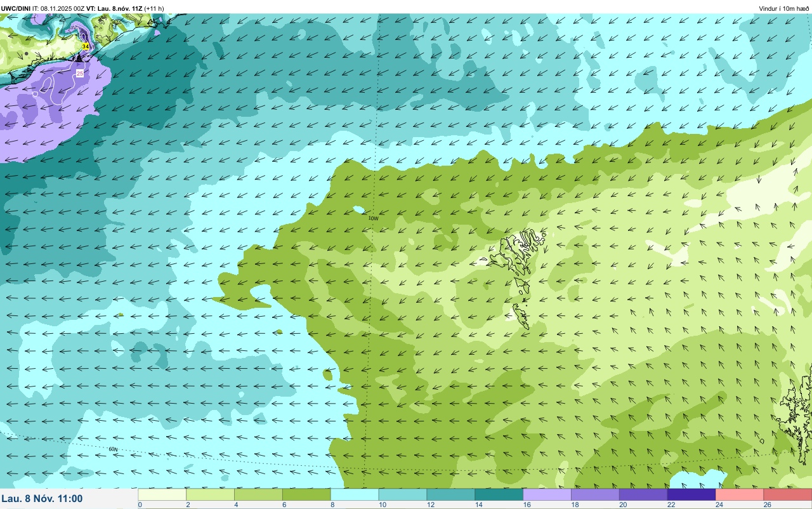Image resolution: width=812 pixels, height=509 pixels.
Task: Click the olive green 6–8 legend swatch
Action: (306, 494)
